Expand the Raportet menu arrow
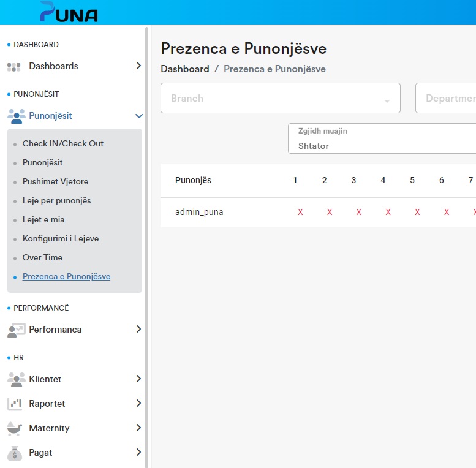The height and width of the screenshot is (468, 476). click(138, 404)
